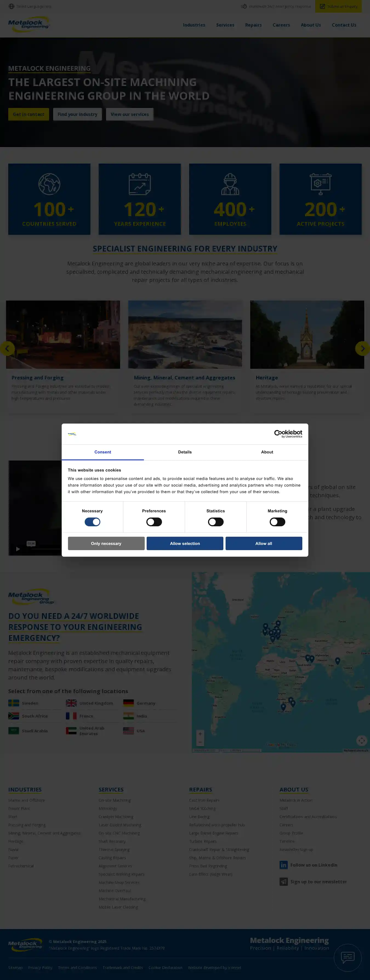Click the Only necessary button
Viewport: 370px width, 980px height.
(x=106, y=543)
